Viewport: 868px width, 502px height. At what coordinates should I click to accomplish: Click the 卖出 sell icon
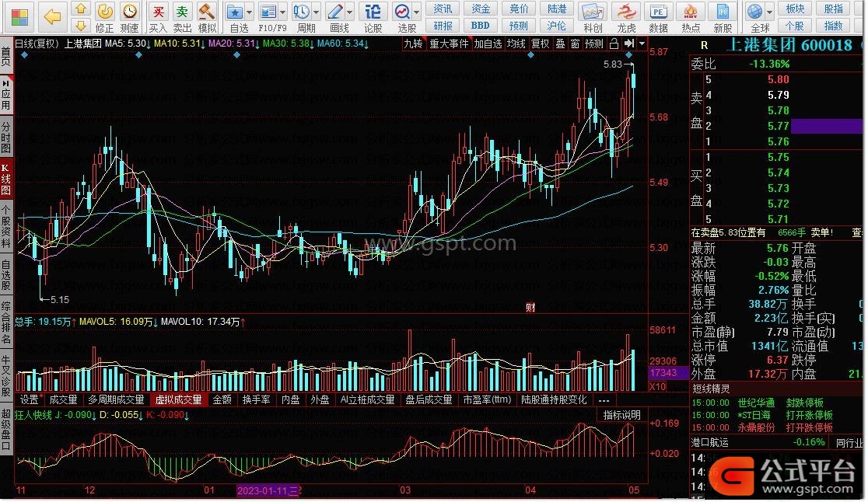[x=182, y=17]
